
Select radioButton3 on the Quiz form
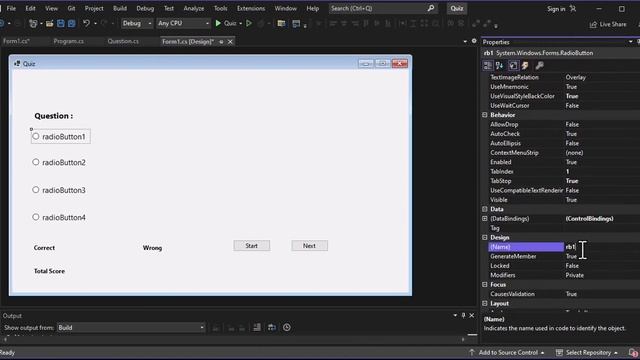point(59,190)
